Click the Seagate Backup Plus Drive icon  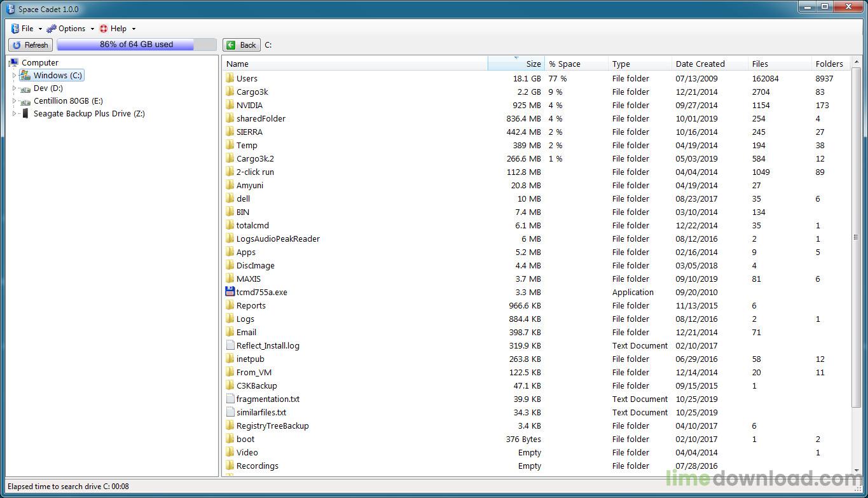(25, 113)
